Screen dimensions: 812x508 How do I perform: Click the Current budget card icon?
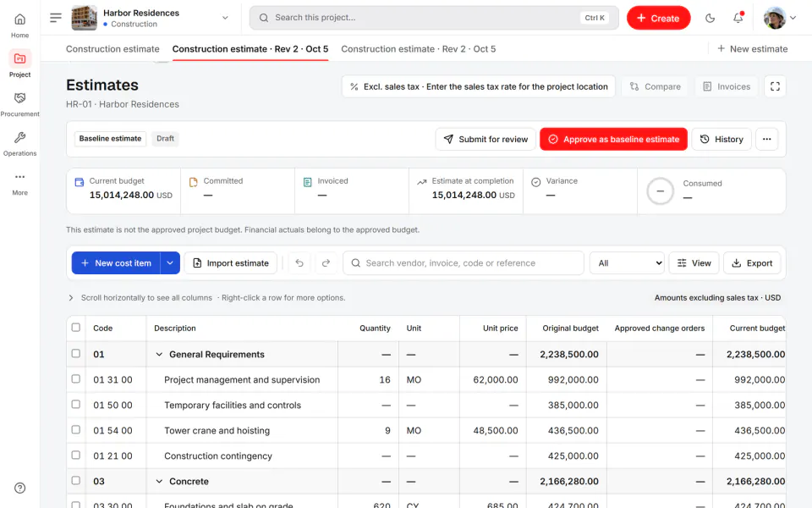(x=80, y=182)
